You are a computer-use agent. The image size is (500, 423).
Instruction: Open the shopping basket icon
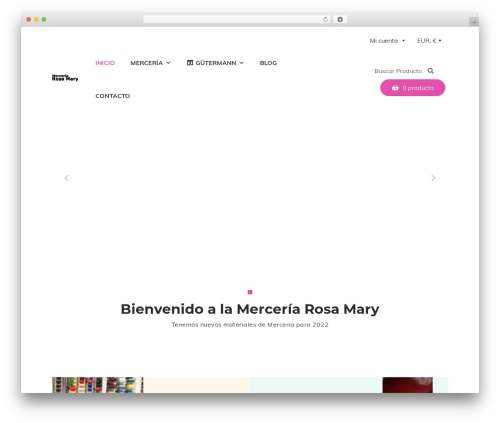point(395,88)
